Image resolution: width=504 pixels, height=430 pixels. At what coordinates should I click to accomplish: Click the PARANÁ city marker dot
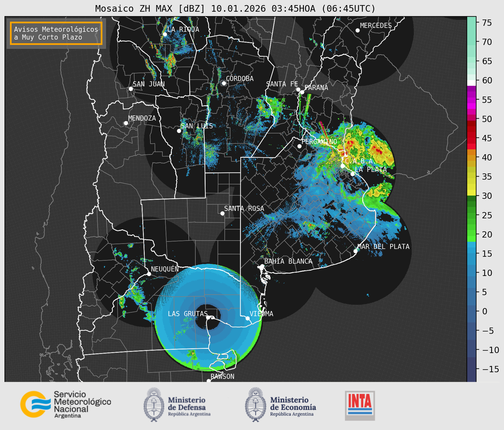pyautogui.click(x=302, y=92)
